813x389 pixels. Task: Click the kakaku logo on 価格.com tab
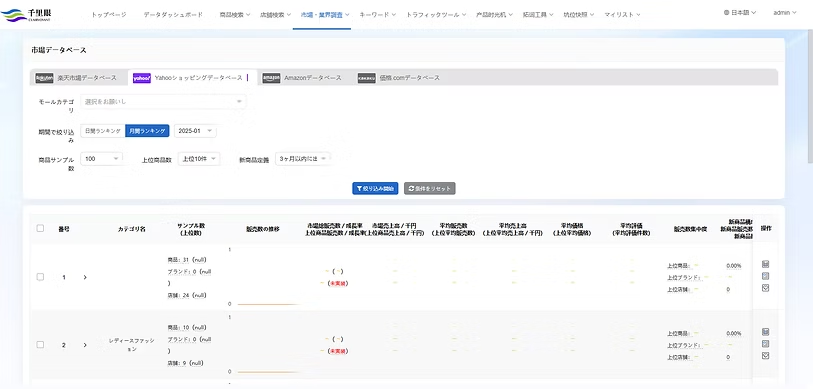(x=367, y=78)
